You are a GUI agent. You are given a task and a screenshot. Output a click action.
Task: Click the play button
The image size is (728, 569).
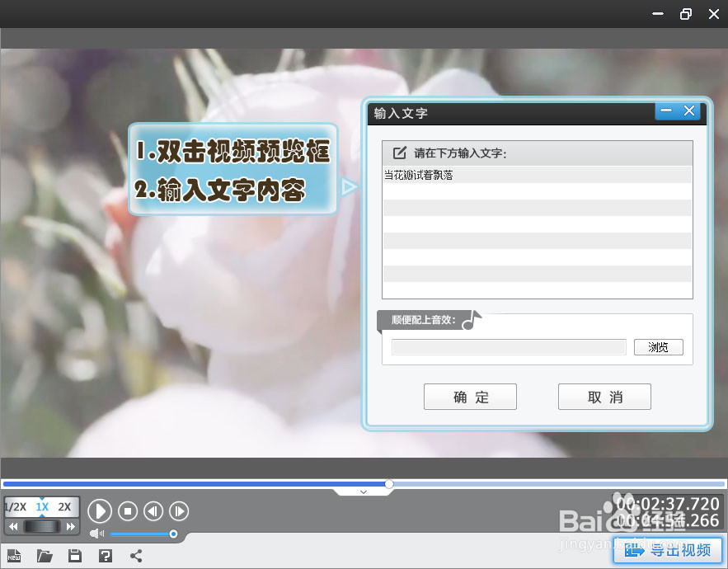click(100, 511)
